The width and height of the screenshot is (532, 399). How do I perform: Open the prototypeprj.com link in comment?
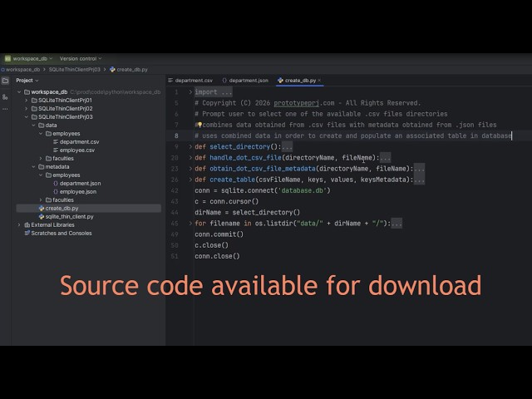[x=303, y=103]
